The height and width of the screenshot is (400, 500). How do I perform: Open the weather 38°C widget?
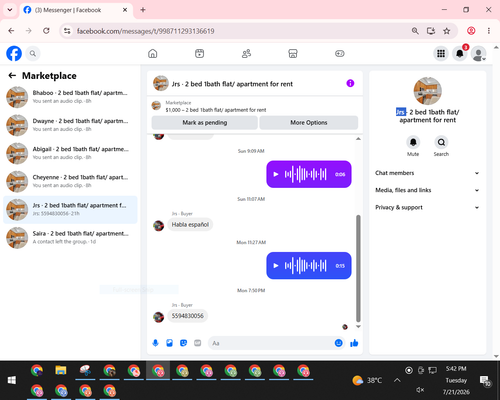367,380
